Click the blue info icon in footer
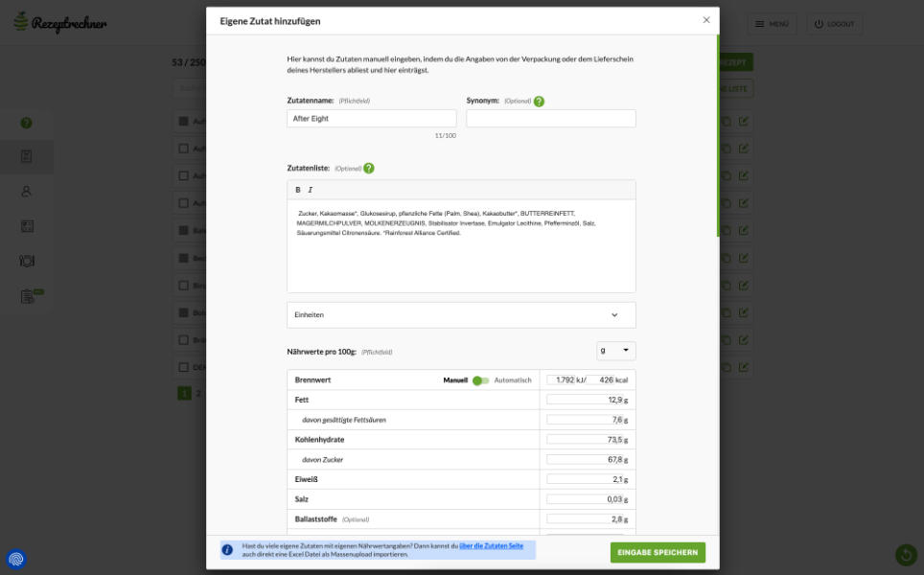The image size is (924, 575). pyautogui.click(x=227, y=550)
